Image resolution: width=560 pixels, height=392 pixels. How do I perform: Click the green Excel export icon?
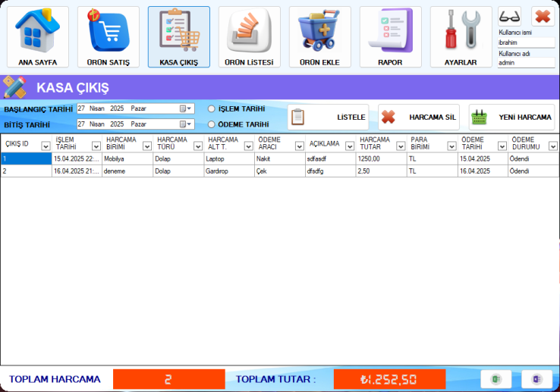(496, 379)
